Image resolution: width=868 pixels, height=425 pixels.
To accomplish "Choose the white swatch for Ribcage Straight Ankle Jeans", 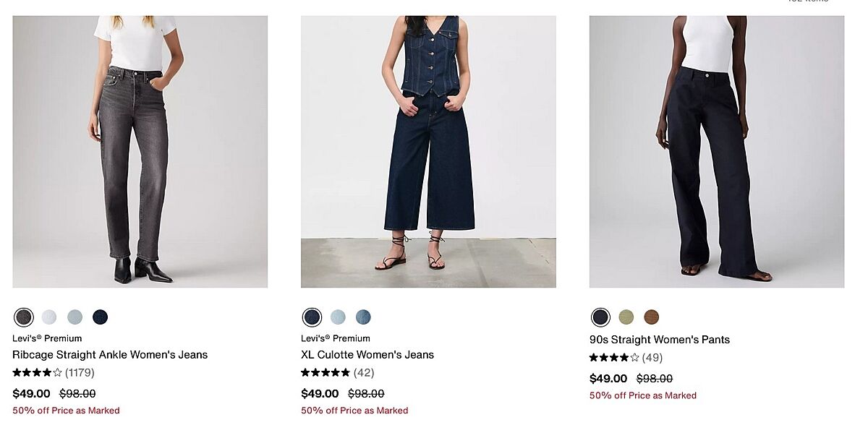I will (49, 317).
